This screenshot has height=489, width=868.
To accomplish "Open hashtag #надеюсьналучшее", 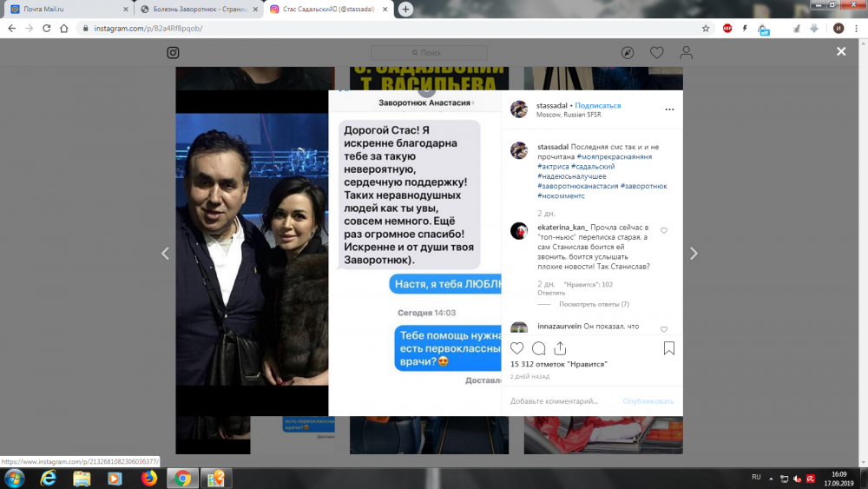I will pos(572,176).
